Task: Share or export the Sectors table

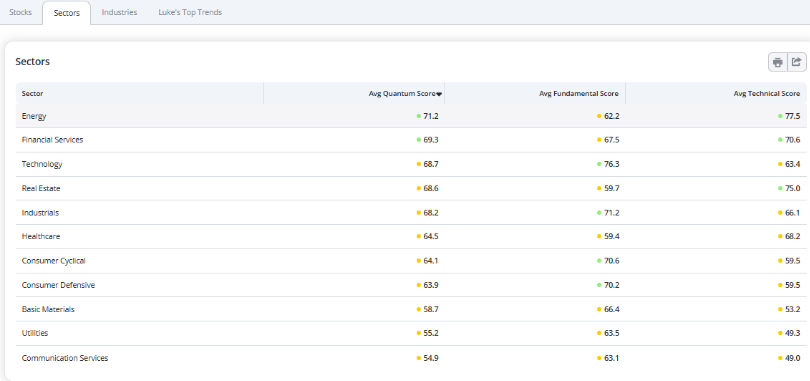Action: [x=797, y=62]
